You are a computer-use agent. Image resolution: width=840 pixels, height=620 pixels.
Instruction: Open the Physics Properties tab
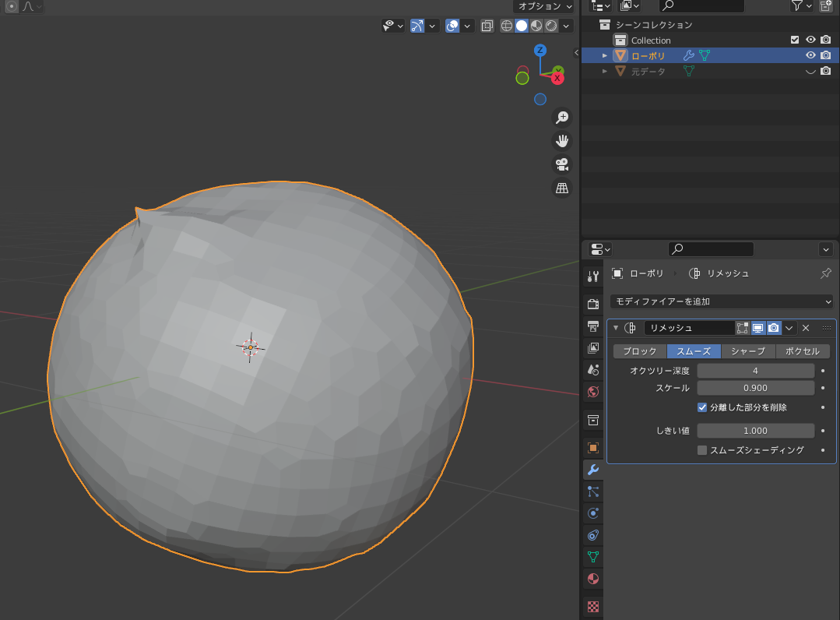pyautogui.click(x=592, y=513)
